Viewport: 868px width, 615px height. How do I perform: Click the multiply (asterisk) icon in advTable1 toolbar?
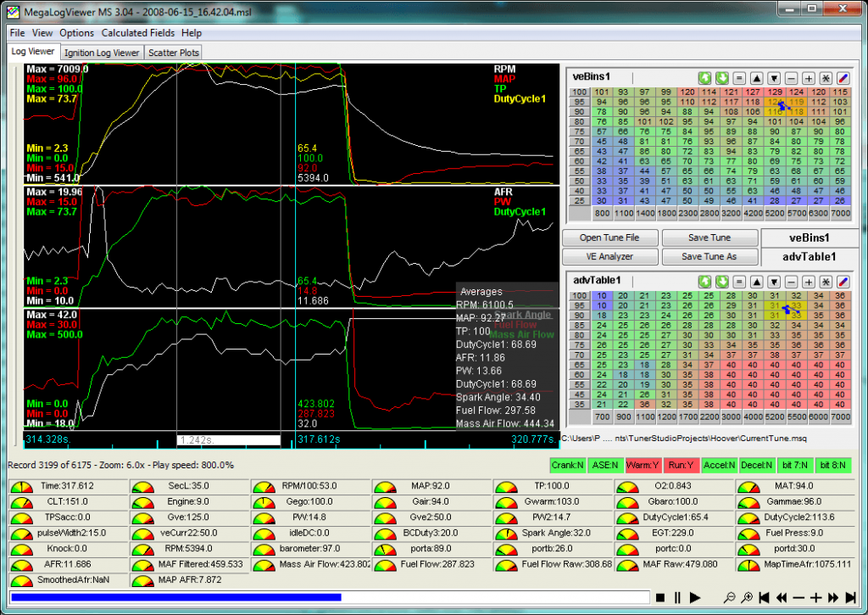pos(825,281)
